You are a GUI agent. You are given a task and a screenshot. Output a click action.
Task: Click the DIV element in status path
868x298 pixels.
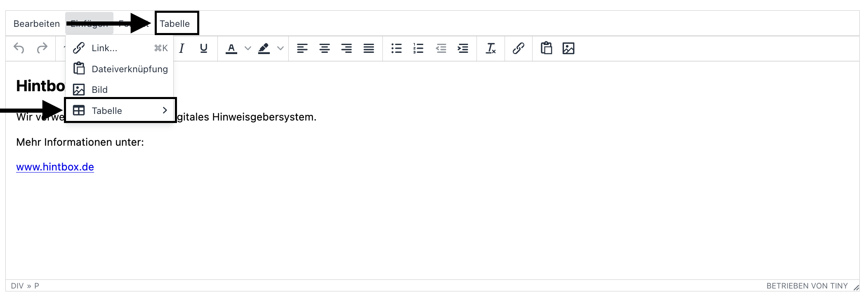(17, 286)
